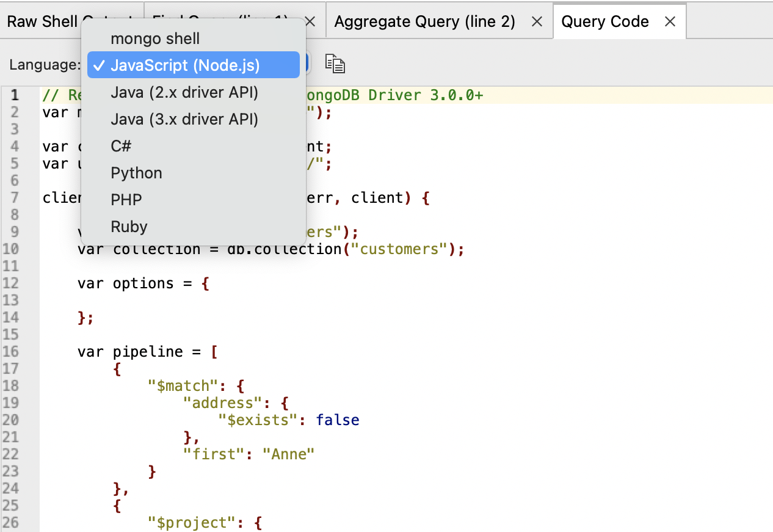This screenshot has height=532, width=773.
Task: Close the Find Query (line 1) tab
Action: pos(310,21)
